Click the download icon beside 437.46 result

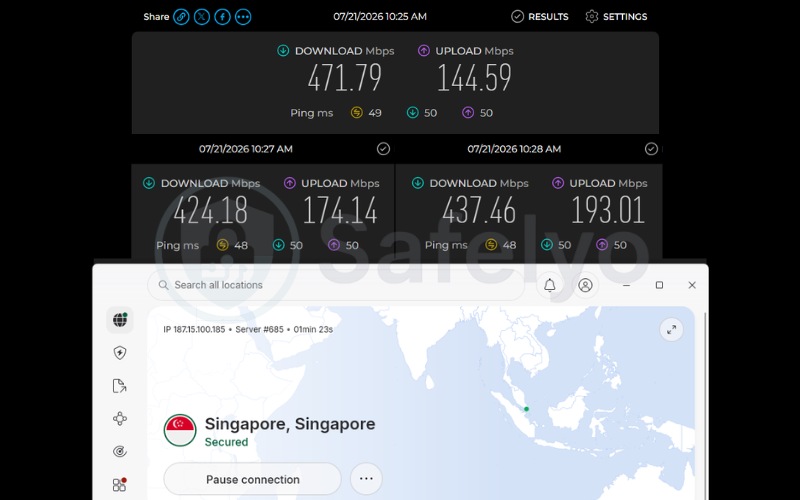[x=417, y=183]
